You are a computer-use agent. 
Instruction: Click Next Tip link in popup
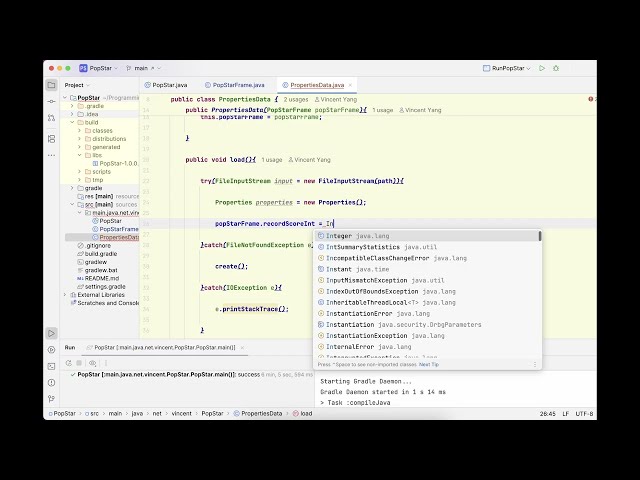(429, 364)
